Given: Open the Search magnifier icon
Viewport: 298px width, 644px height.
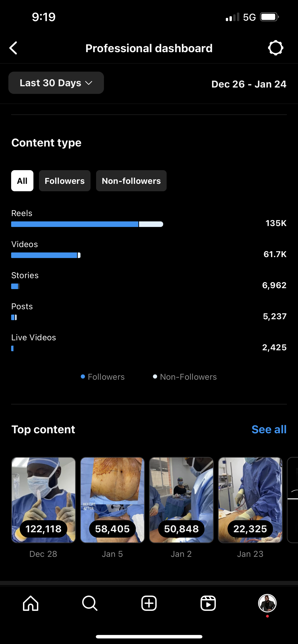Looking at the screenshot, I should (x=90, y=603).
